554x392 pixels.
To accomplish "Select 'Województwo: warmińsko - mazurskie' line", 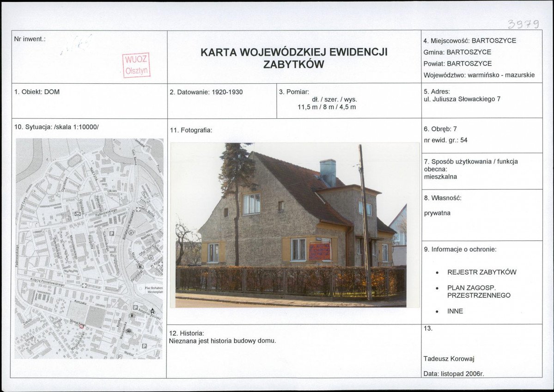I will click(x=479, y=75).
